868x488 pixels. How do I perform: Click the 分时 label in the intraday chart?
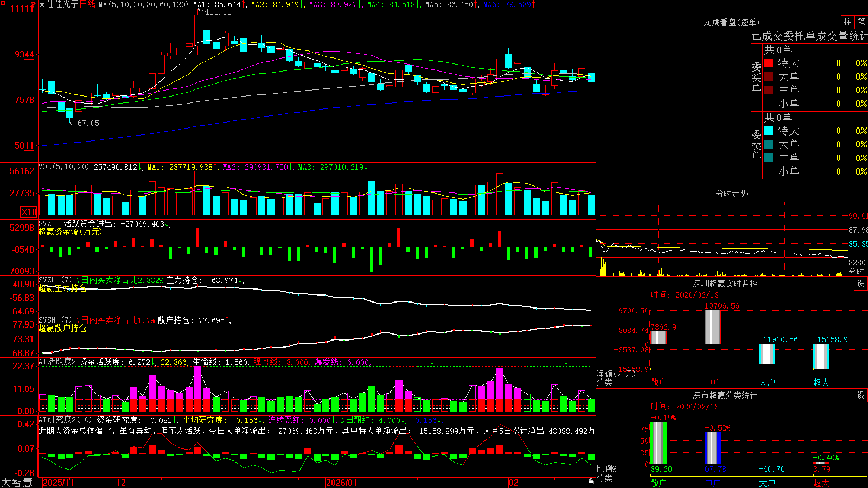click(x=857, y=272)
